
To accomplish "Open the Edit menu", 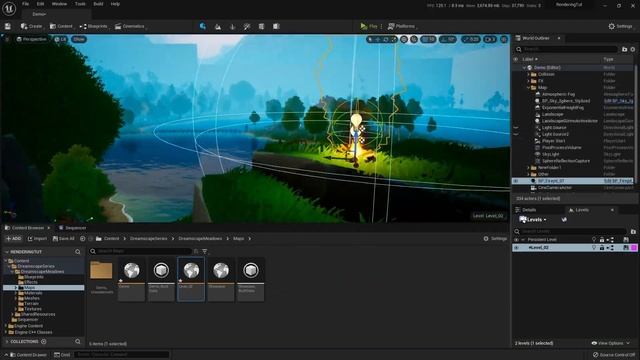I will pyautogui.click(x=40, y=4).
